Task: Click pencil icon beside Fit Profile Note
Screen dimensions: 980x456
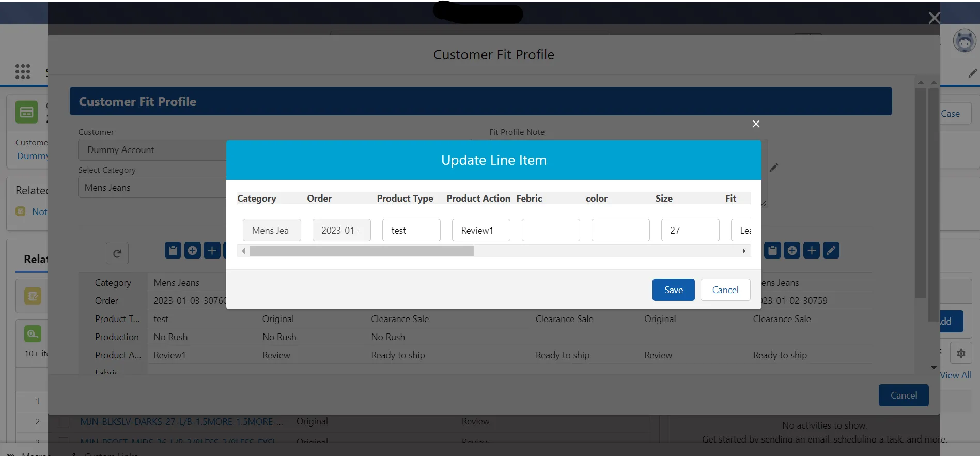Action: tap(773, 168)
